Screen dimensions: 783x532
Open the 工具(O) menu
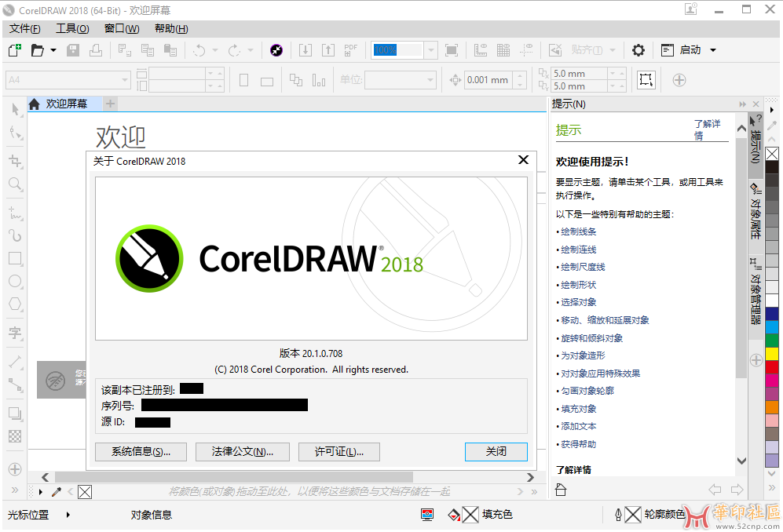(72, 29)
